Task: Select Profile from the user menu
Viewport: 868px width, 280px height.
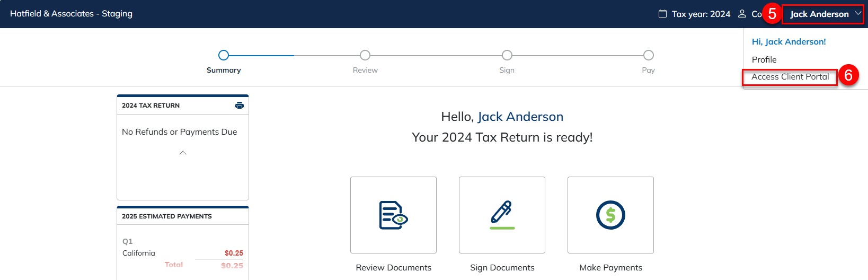Action: (x=764, y=60)
